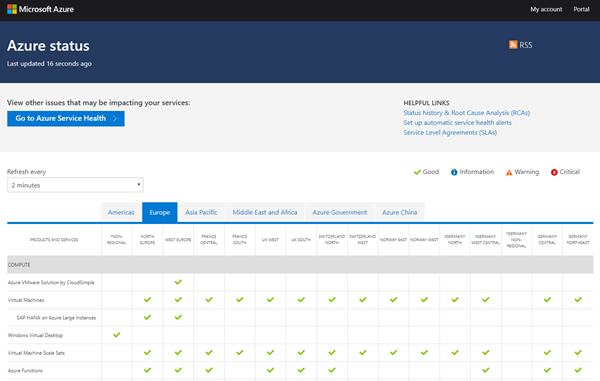
Task: Click the Azure status page heading
Action: (48, 46)
